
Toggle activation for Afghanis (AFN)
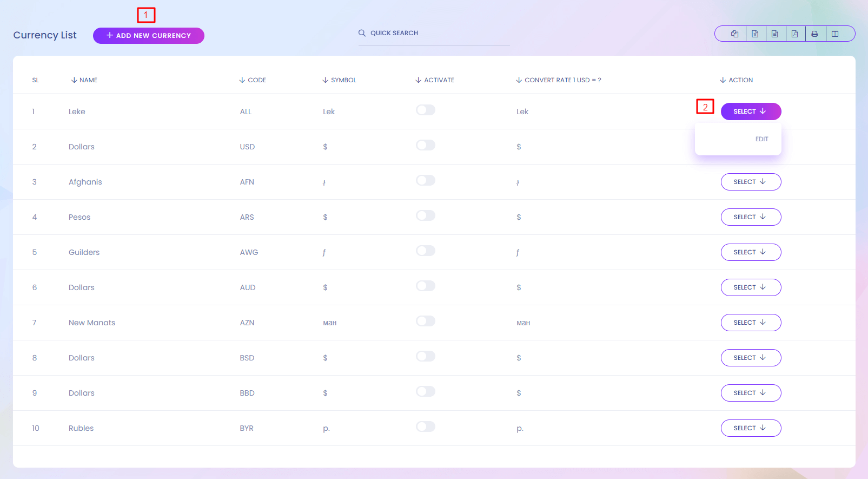(426, 181)
